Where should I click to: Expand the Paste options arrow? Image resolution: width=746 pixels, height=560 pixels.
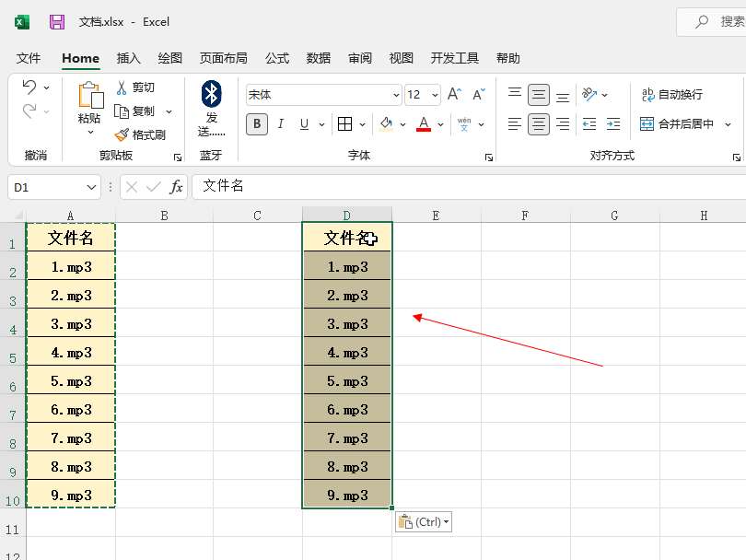(90, 133)
